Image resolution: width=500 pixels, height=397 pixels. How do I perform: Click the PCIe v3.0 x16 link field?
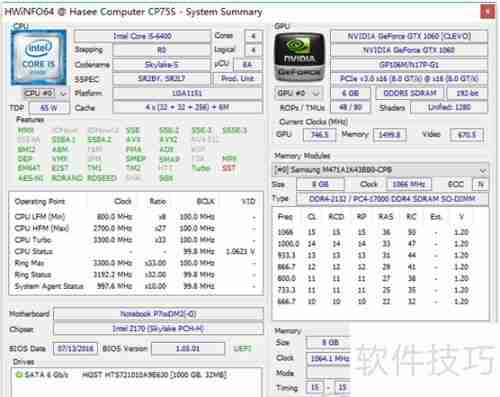(409, 79)
